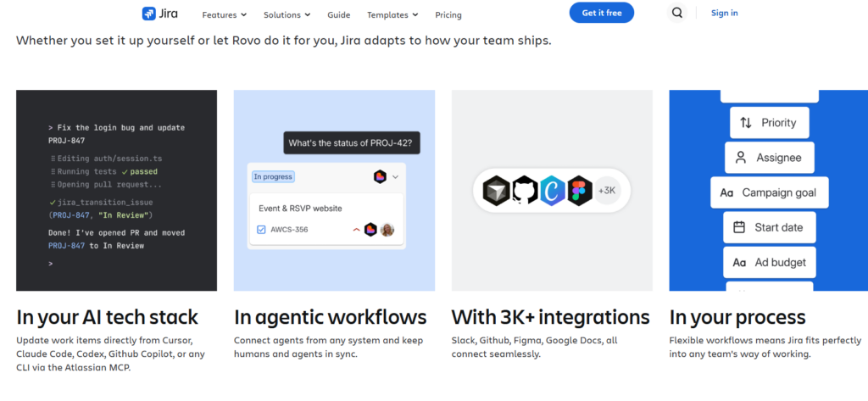Click the dark terminal illustration thumbnail
The height and width of the screenshot is (401, 868).
click(116, 191)
